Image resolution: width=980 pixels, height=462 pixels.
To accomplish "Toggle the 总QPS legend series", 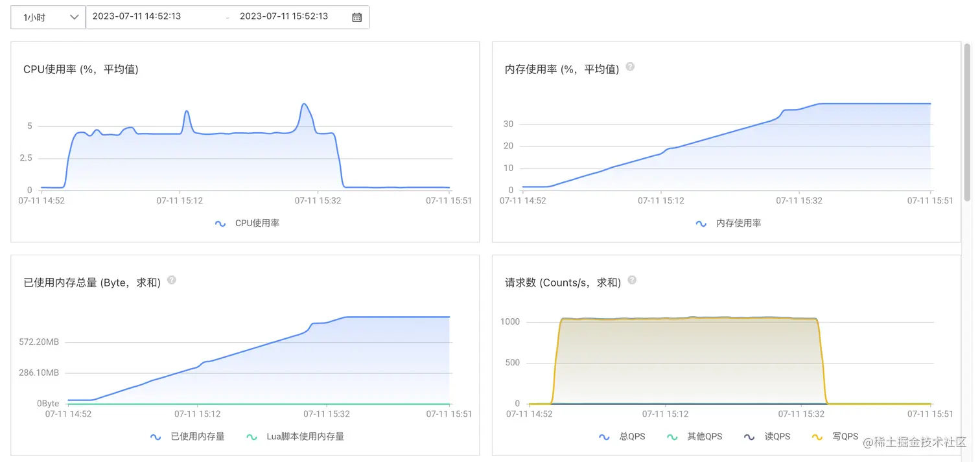I will 622,437.
